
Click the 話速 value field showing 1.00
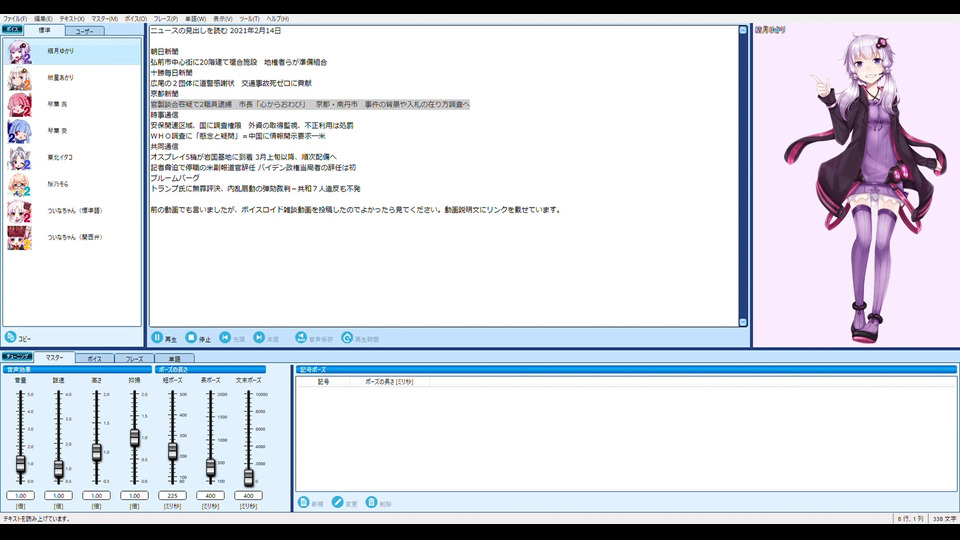point(59,495)
